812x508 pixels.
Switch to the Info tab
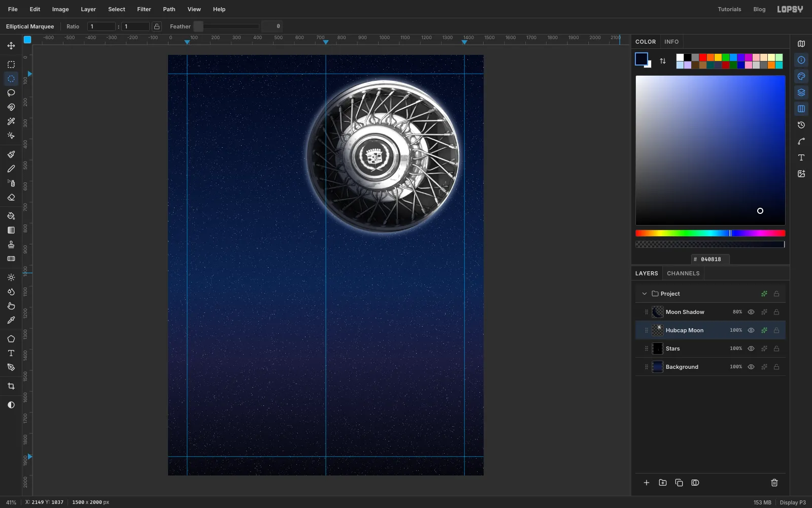[x=671, y=42]
